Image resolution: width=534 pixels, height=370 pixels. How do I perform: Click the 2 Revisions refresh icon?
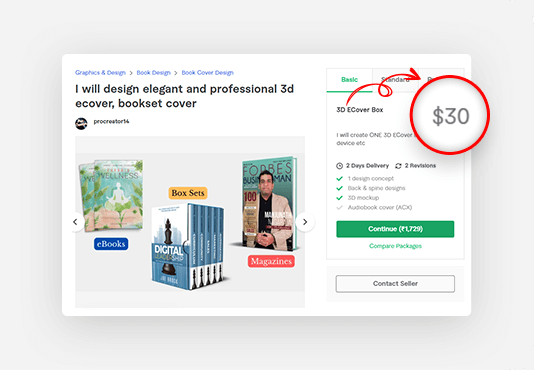[398, 166]
